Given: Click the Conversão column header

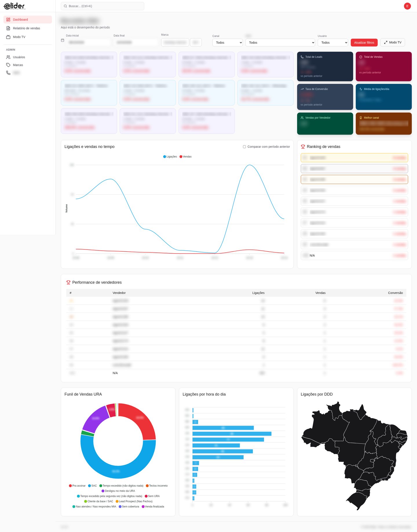Looking at the screenshot, I should coord(395,293).
